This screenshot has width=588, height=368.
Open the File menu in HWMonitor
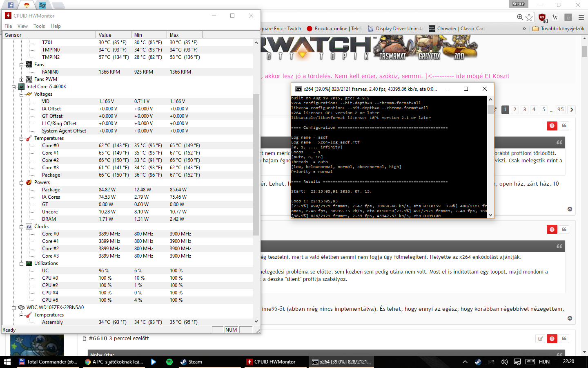(x=8, y=26)
